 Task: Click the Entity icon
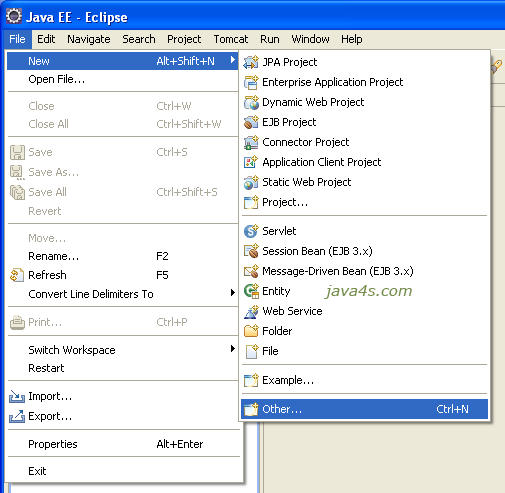pyautogui.click(x=251, y=291)
